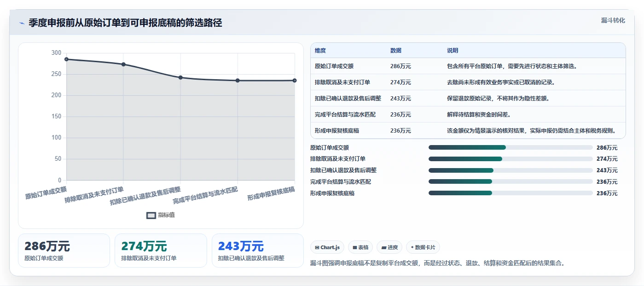The width and height of the screenshot is (644, 286).
Task: Click description starting 该金额仅为情景演示
Action: (531, 131)
